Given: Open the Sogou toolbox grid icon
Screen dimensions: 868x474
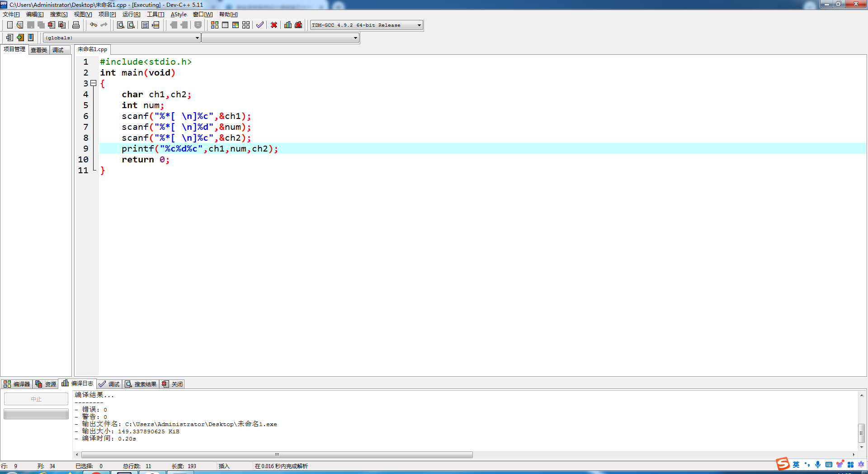Looking at the screenshot, I should 850,465.
